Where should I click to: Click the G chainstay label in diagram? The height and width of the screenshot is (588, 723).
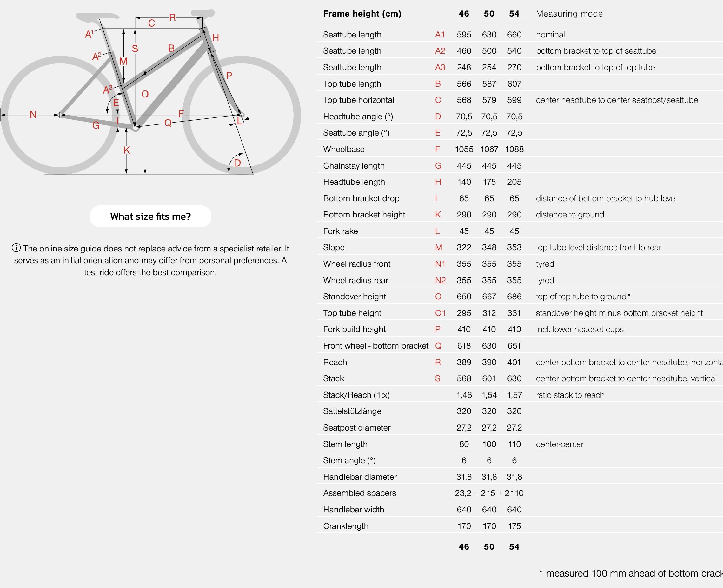(96, 125)
